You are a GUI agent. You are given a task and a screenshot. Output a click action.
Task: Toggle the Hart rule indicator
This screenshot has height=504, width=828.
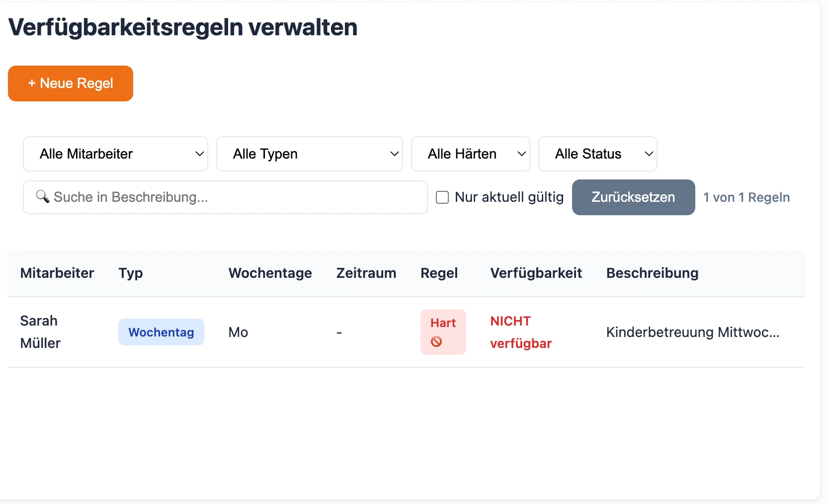pyautogui.click(x=443, y=332)
